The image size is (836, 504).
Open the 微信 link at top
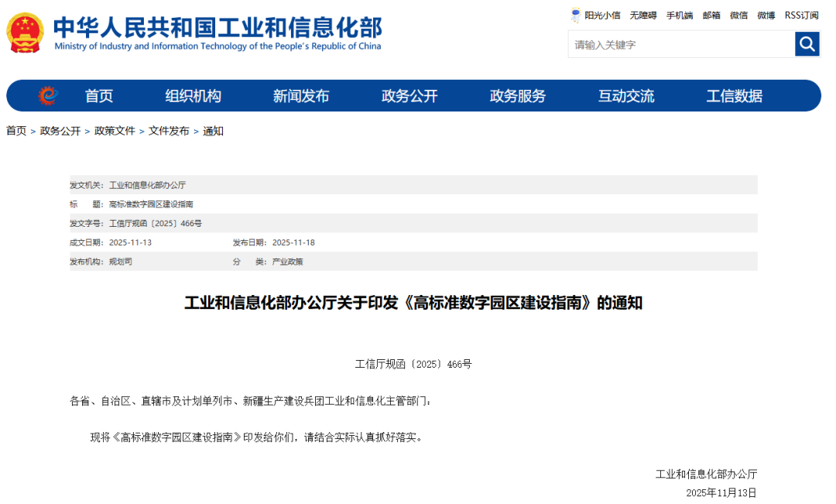(738, 15)
